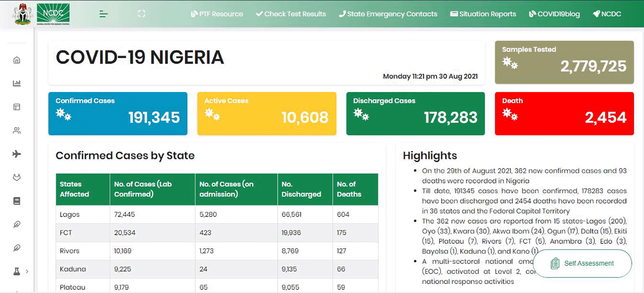Click the 66,561 discharged value
This screenshot has height=293, width=644.
[x=292, y=214]
